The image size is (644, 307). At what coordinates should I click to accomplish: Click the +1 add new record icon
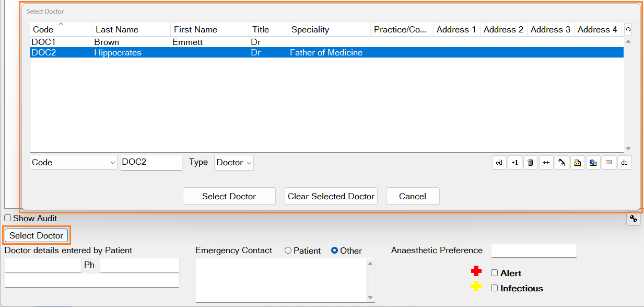tap(514, 163)
